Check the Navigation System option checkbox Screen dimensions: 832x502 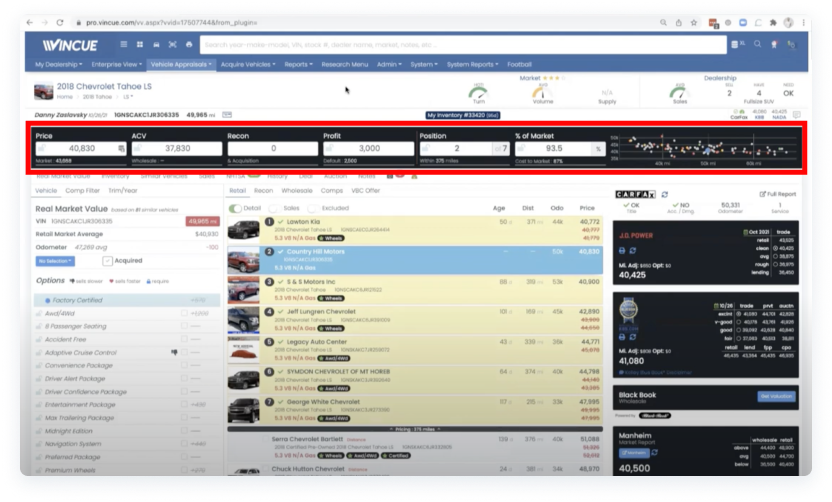coord(184,444)
